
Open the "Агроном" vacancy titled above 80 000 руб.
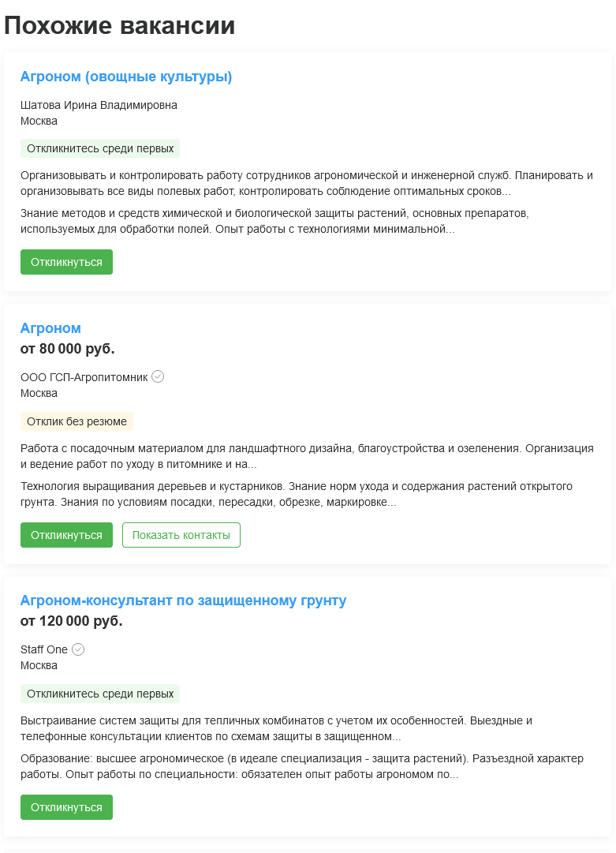point(50,328)
